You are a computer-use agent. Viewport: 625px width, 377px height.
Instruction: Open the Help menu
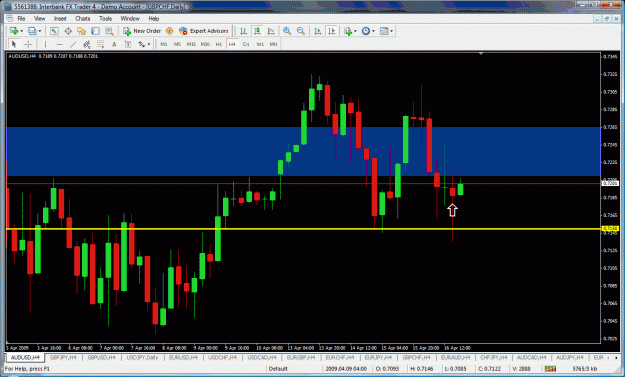[153, 19]
